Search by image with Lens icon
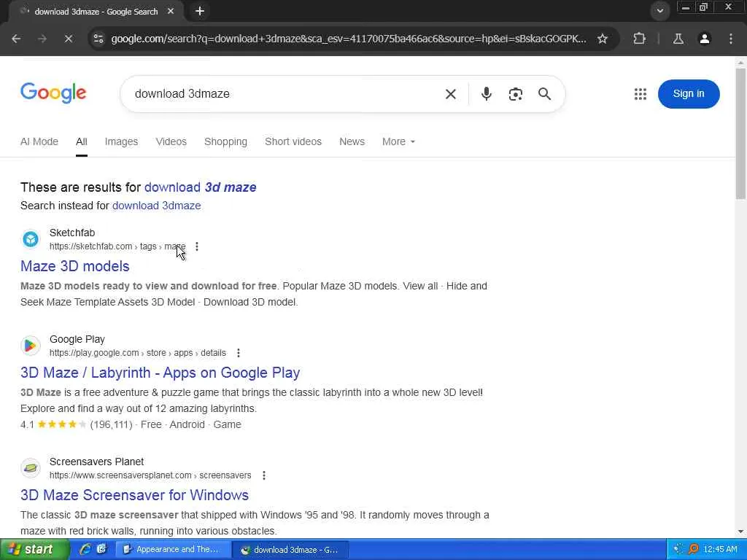This screenshot has height=560, width=747. [x=516, y=94]
